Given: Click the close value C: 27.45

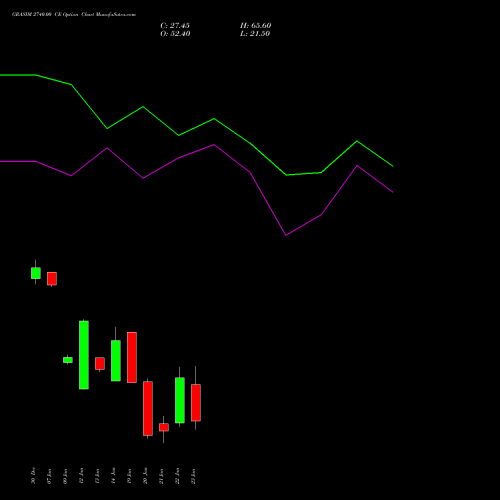Looking at the screenshot, I should click(175, 26).
